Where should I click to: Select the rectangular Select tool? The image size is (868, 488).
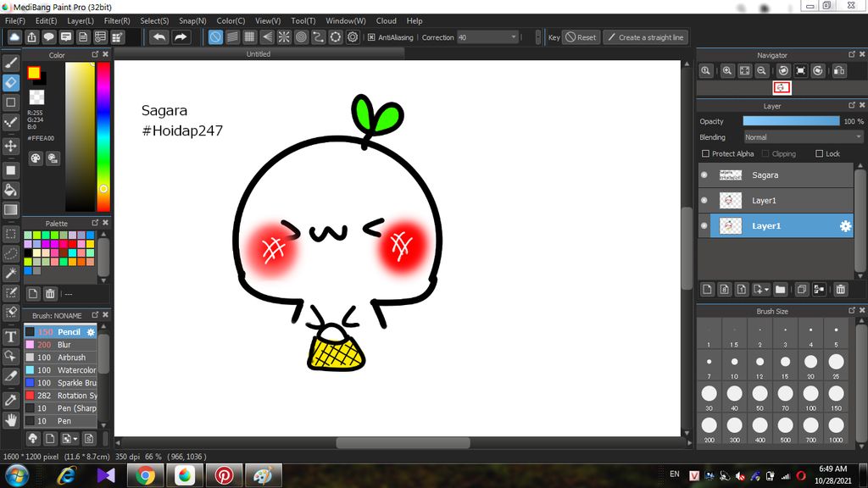(10, 234)
